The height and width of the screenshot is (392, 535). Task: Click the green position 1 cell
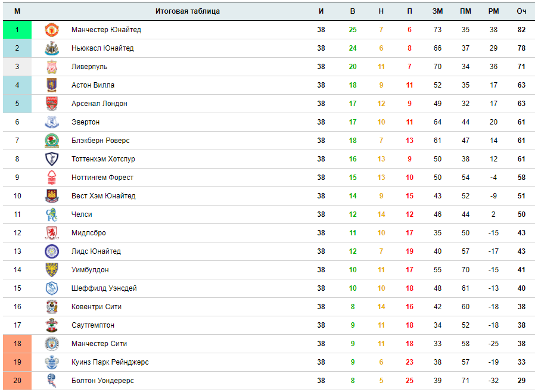coord(17,30)
